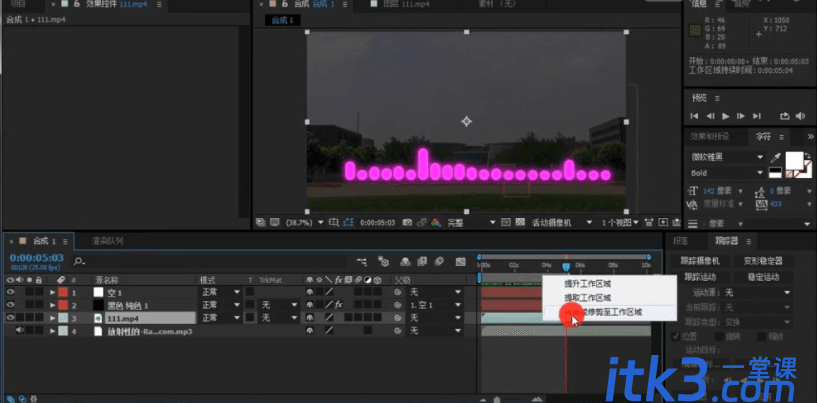The width and height of the screenshot is (817, 403).
Task: Open the 运动源 dropdown in Tracker
Action: [757, 292]
